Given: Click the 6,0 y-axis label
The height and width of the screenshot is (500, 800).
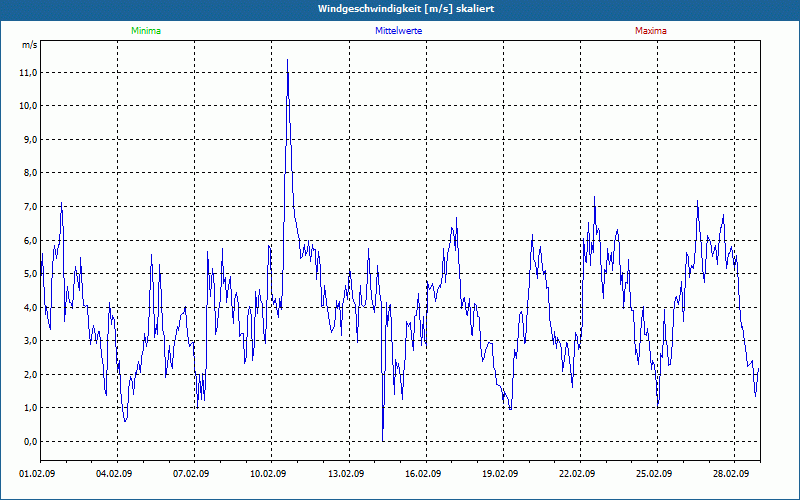Looking at the screenshot, I should click(x=31, y=240).
